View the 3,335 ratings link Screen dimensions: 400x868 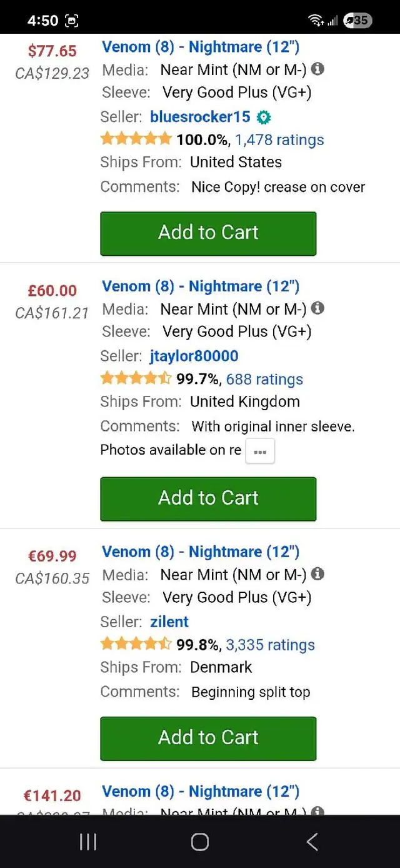[270, 645]
